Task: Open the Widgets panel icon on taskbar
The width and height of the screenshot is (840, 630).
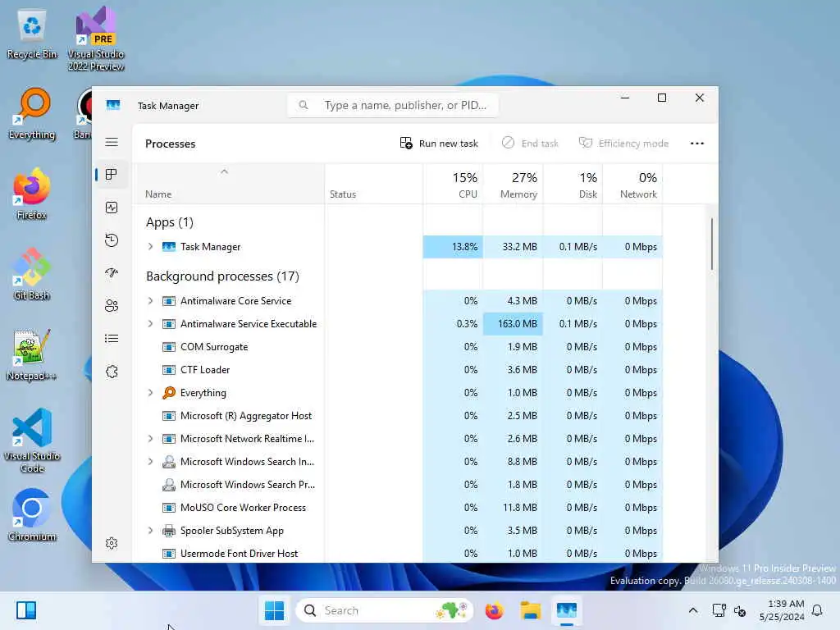Action: (25, 610)
